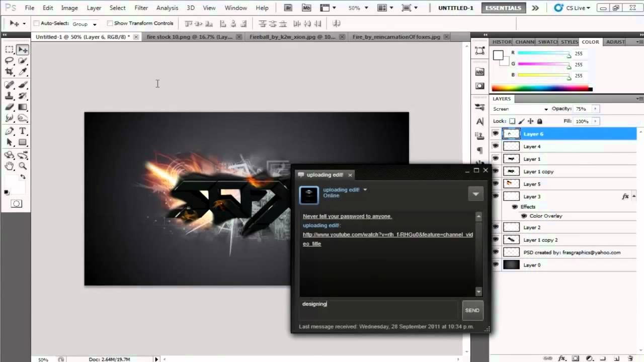Hide Layer 1 copy via eye icon

click(x=496, y=171)
